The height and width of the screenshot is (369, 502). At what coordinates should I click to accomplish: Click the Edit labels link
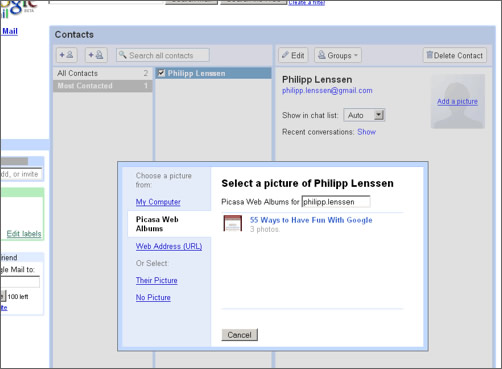tap(24, 234)
